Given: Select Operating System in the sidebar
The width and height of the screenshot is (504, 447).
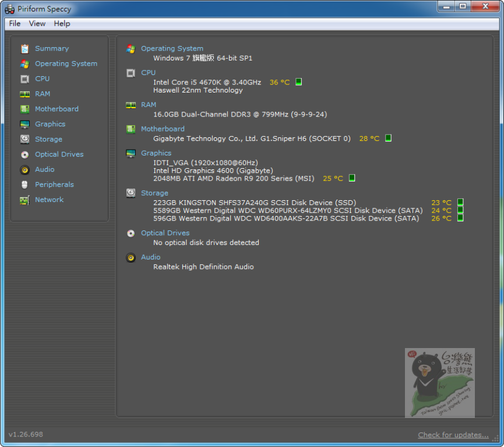Looking at the screenshot, I should 66,63.
